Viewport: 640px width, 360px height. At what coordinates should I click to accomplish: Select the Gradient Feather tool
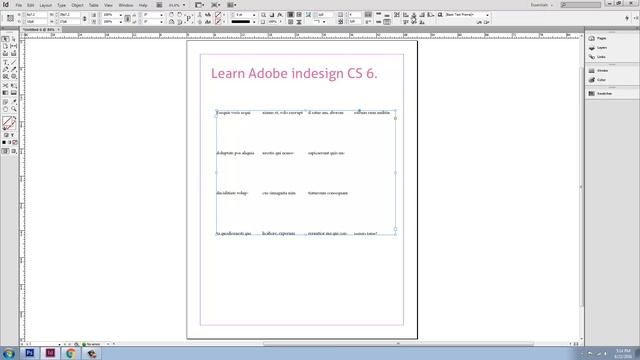pos(13,93)
